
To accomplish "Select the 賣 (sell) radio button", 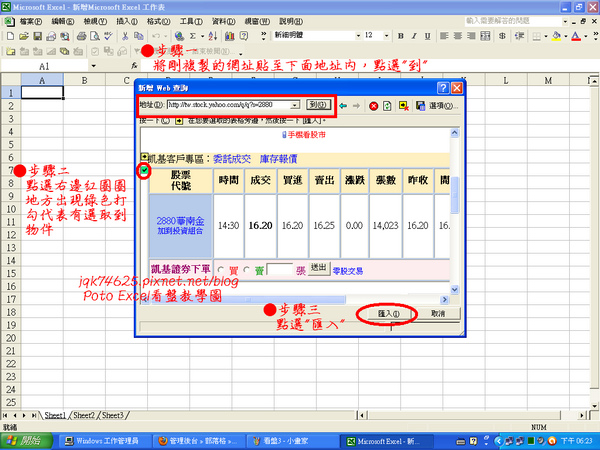I will pyautogui.click(x=246, y=270).
